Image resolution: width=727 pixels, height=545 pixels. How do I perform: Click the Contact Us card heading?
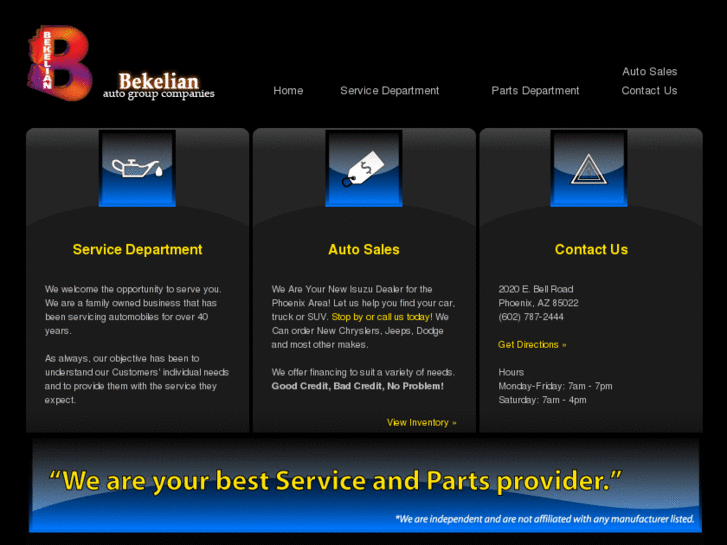coord(591,250)
